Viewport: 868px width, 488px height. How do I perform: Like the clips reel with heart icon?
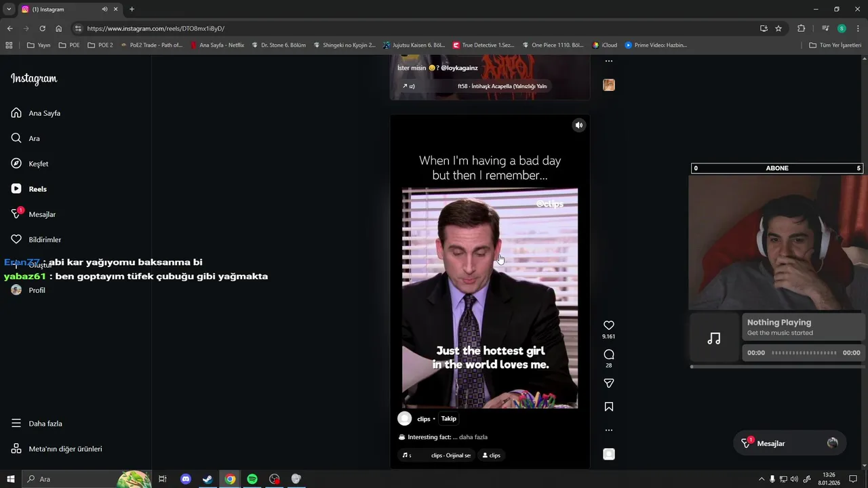(x=608, y=325)
